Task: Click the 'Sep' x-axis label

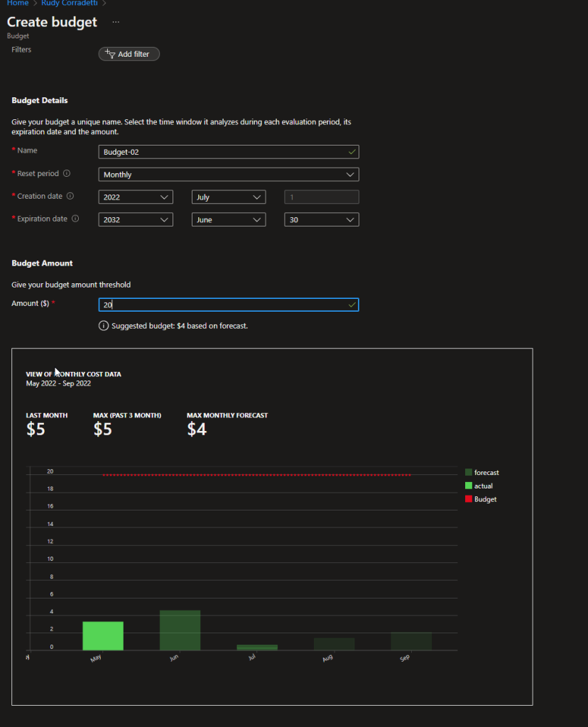Action: point(405,658)
